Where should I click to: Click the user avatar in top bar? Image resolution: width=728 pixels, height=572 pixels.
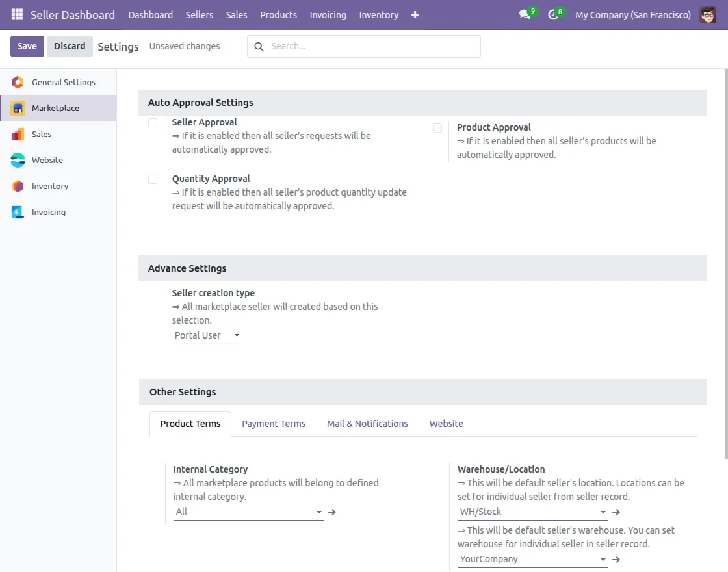click(708, 14)
